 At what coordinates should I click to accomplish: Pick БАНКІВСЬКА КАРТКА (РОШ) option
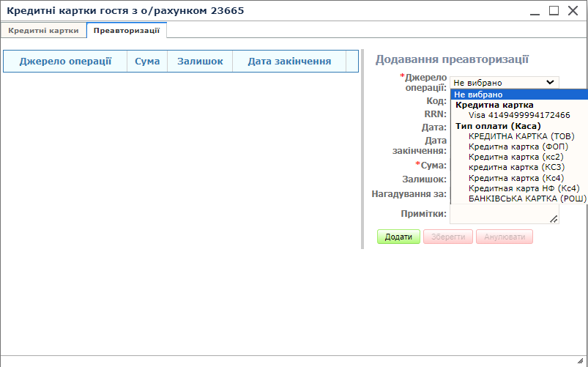[527, 199]
